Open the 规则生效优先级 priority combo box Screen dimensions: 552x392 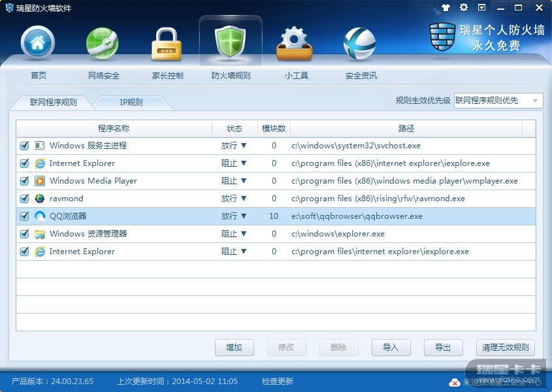[498, 101]
